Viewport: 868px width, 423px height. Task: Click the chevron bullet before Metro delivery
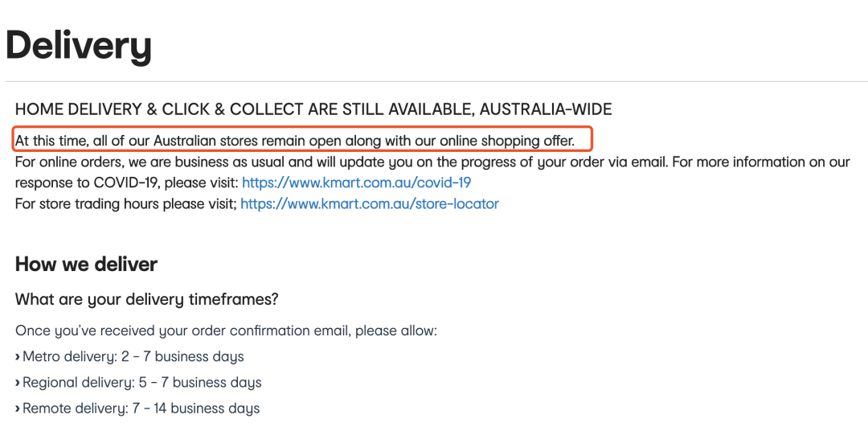tap(18, 356)
